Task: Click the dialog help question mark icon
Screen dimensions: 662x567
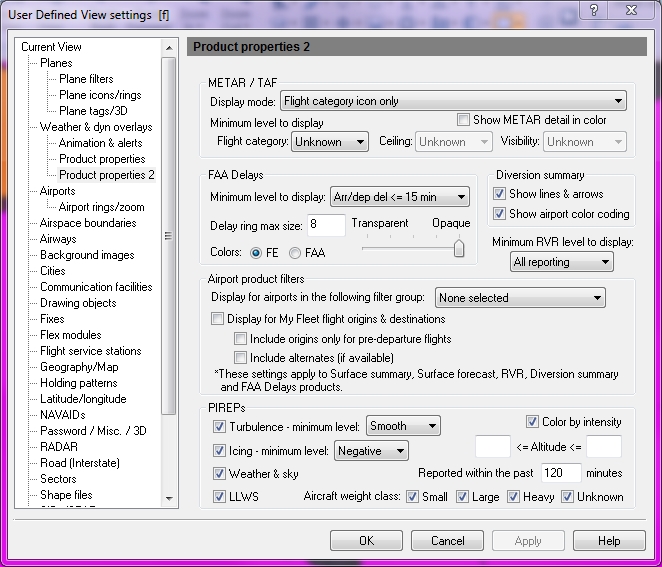Action: 594,10
